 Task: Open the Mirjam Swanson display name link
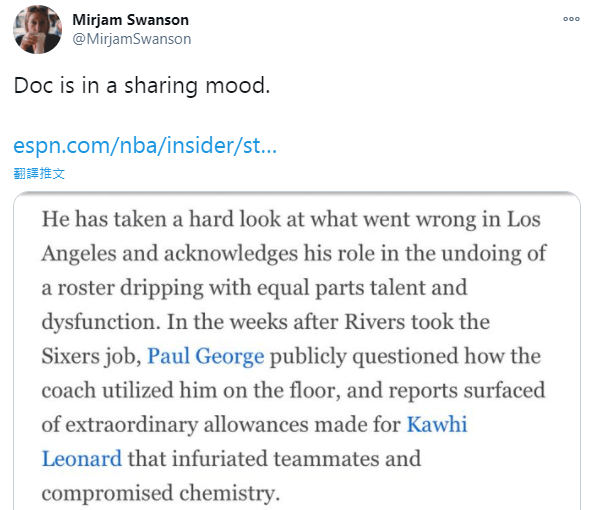coord(130,20)
